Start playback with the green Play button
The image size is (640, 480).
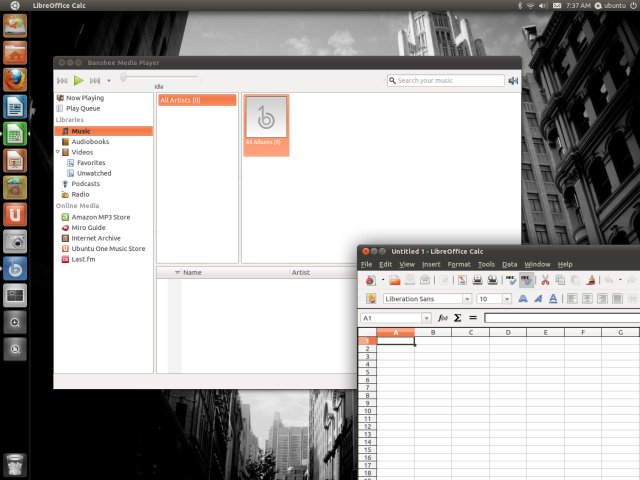(78, 80)
